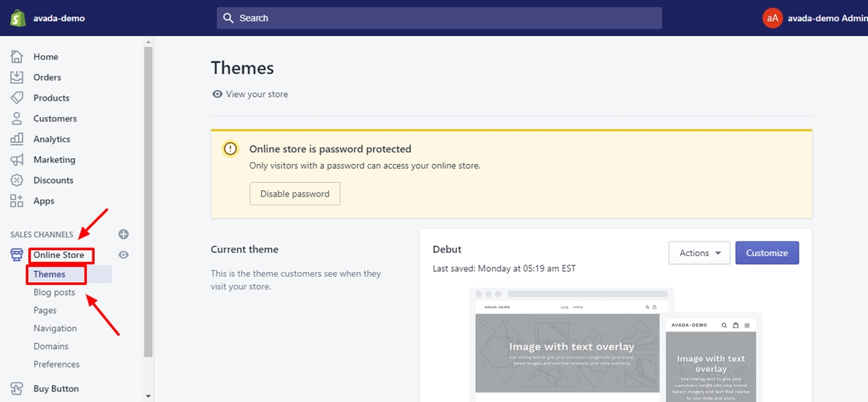
Task: Open Domains submenu item
Action: coord(51,346)
